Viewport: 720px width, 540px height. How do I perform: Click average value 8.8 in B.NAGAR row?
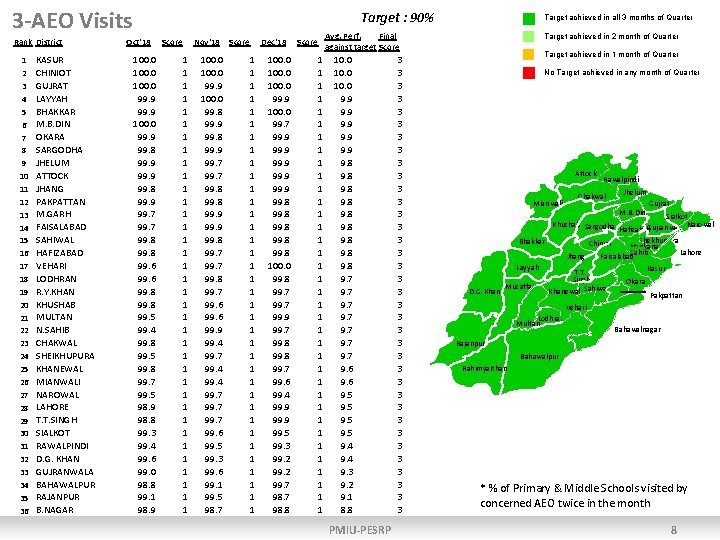[346, 510]
